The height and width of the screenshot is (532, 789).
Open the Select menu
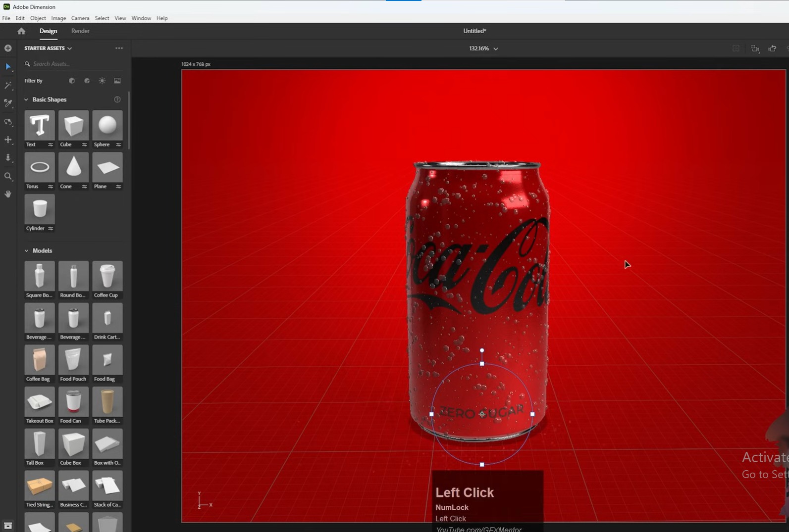point(102,18)
